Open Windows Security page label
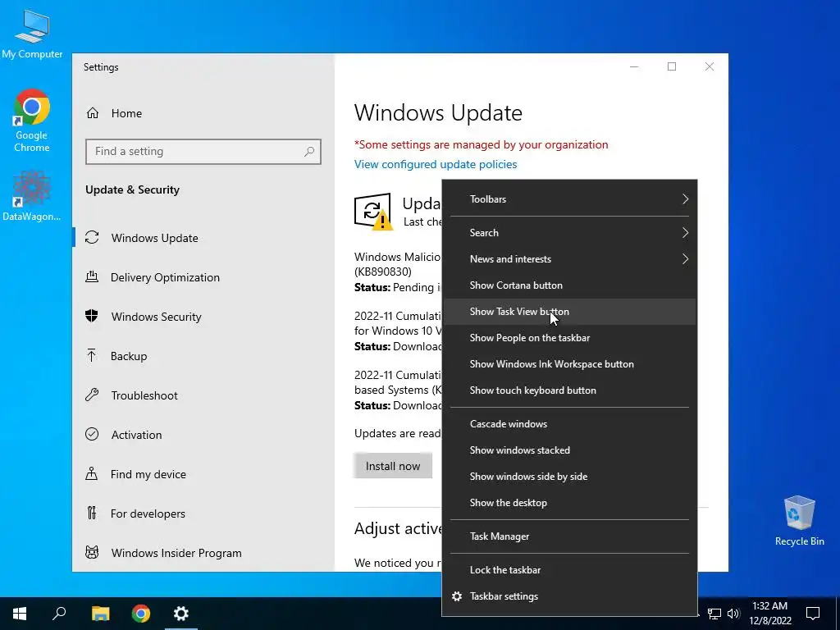This screenshot has width=840, height=630. (x=157, y=317)
